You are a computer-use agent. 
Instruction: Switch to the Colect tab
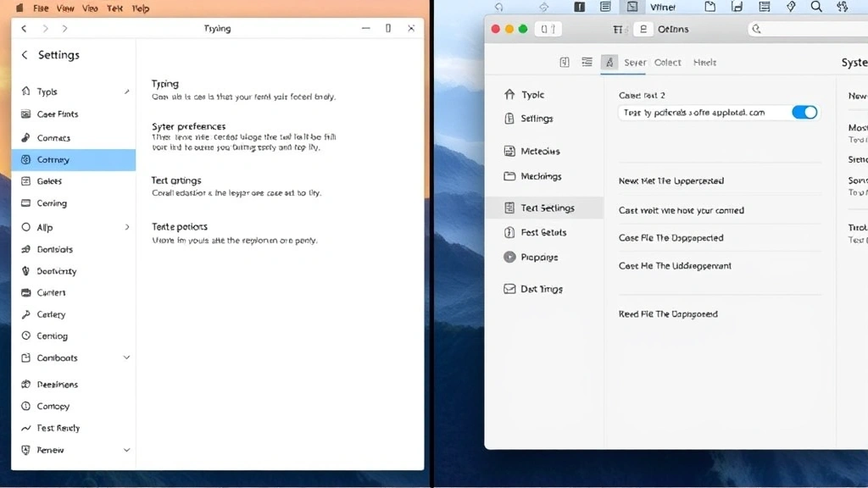(668, 62)
